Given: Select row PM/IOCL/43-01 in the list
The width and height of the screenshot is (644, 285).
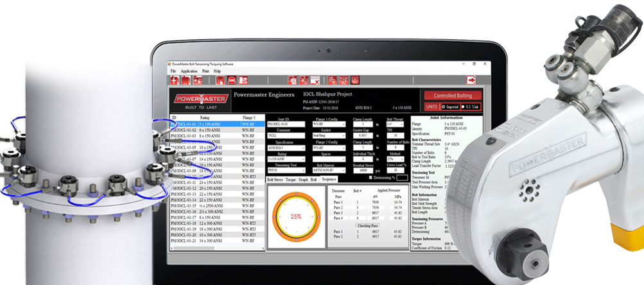Looking at the screenshot, I should pyautogui.click(x=217, y=124).
